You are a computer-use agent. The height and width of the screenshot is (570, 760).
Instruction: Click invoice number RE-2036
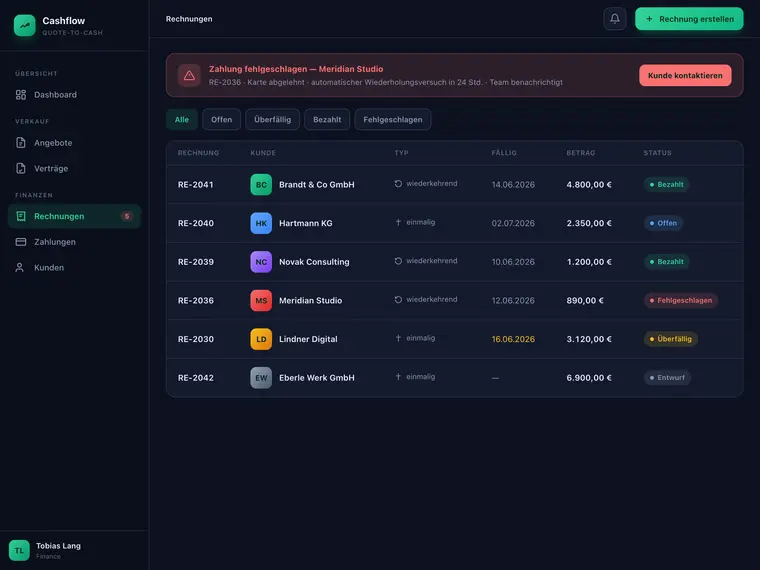(x=195, y=301)
